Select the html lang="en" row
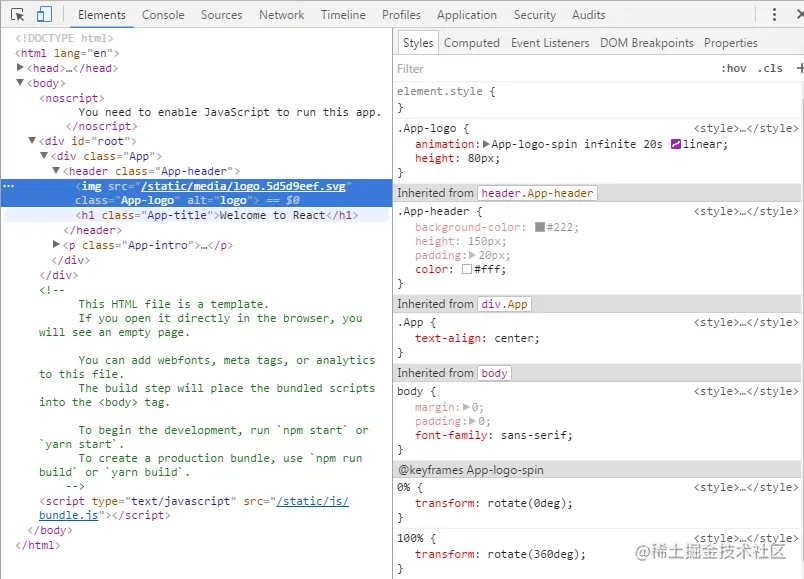804x579 pixels. pyautogui.click(x=67, y=53)
